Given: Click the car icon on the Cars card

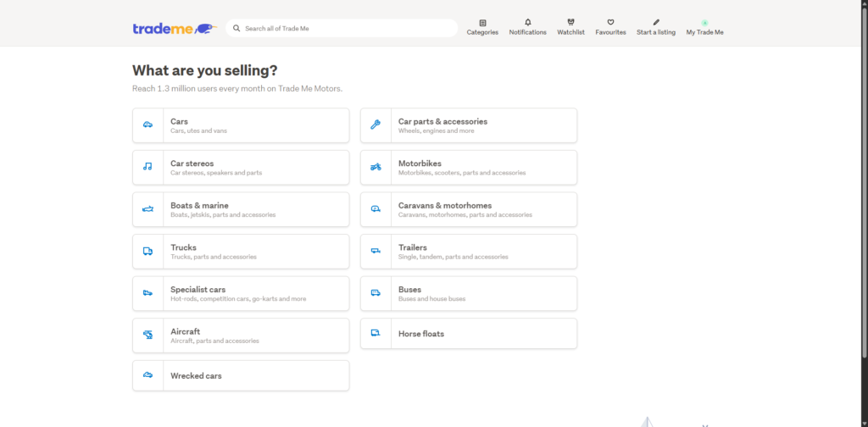Looking at the screenshot, I should [x=147, y=125].
